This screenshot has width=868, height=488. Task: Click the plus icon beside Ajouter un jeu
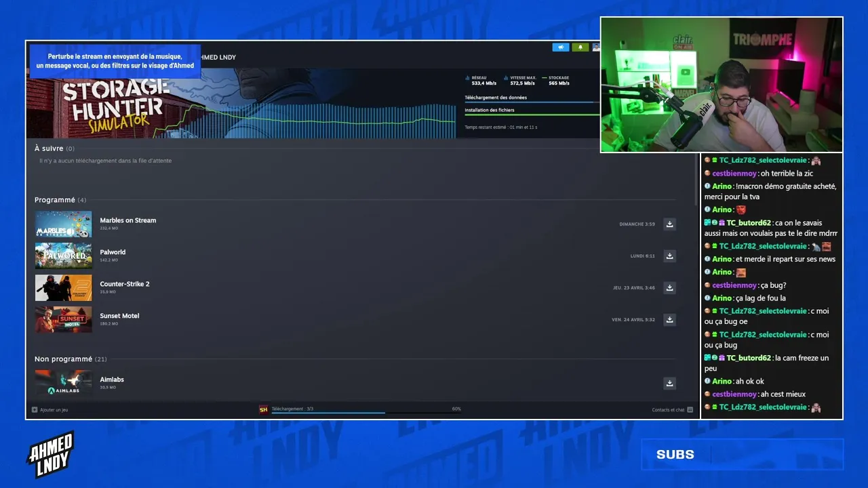(35, 409)
